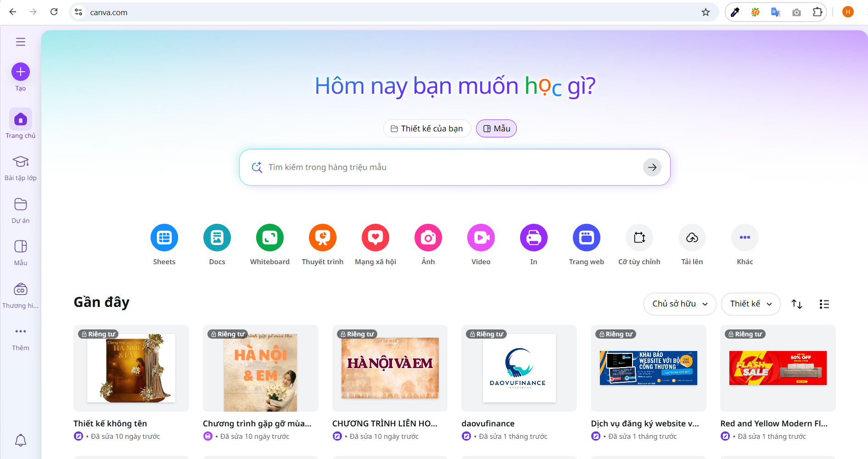Toggle sort order of recent designs
This screenshot has width=868, height=459.
(x=797, y=304)
